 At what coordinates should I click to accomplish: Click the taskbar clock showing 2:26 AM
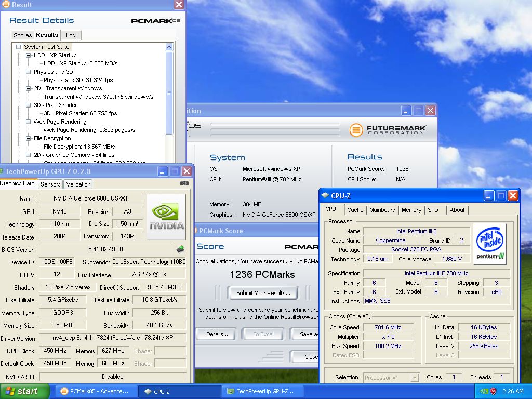[x=513, y=391]
